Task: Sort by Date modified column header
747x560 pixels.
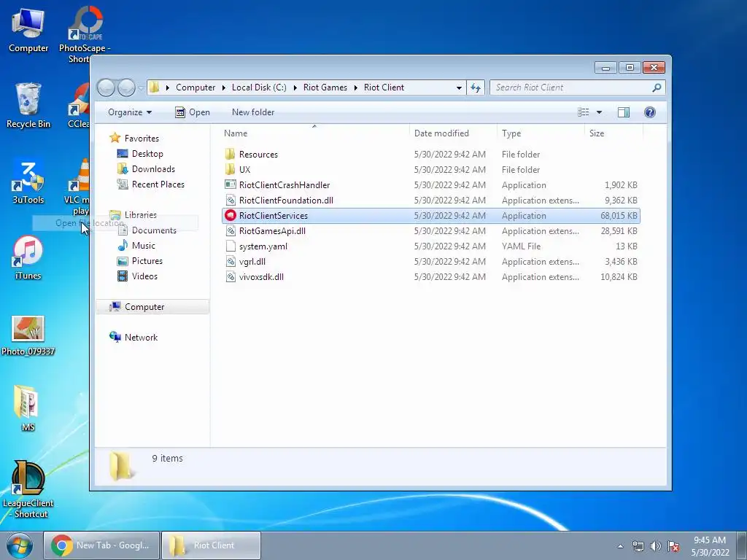Action: point(453,133)
